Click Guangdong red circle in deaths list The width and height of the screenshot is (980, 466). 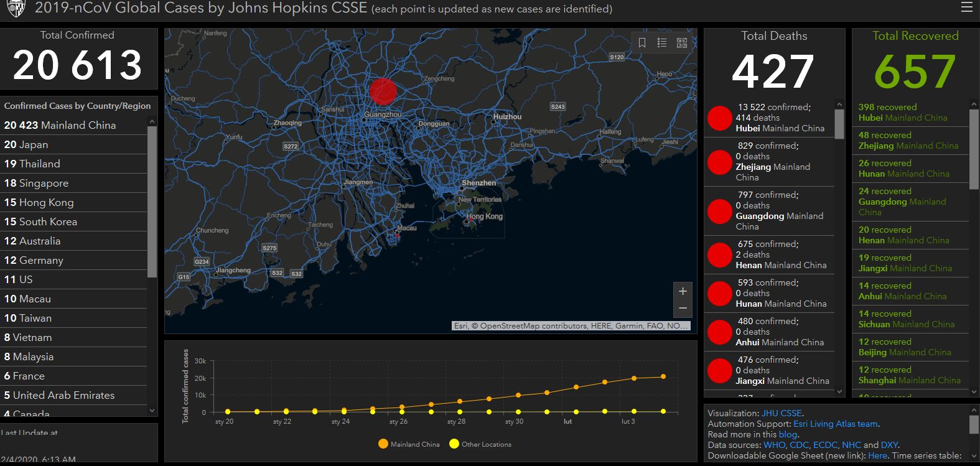[719, 212]
